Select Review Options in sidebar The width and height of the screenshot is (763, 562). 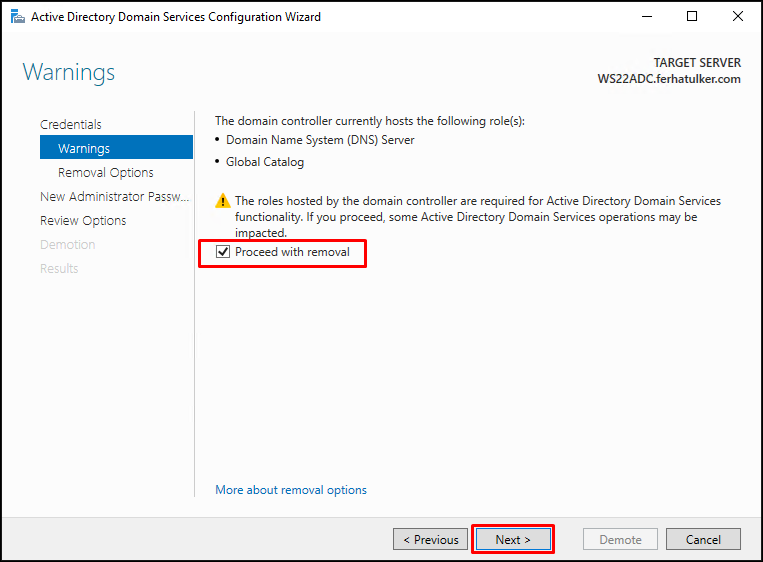[83, 220]
